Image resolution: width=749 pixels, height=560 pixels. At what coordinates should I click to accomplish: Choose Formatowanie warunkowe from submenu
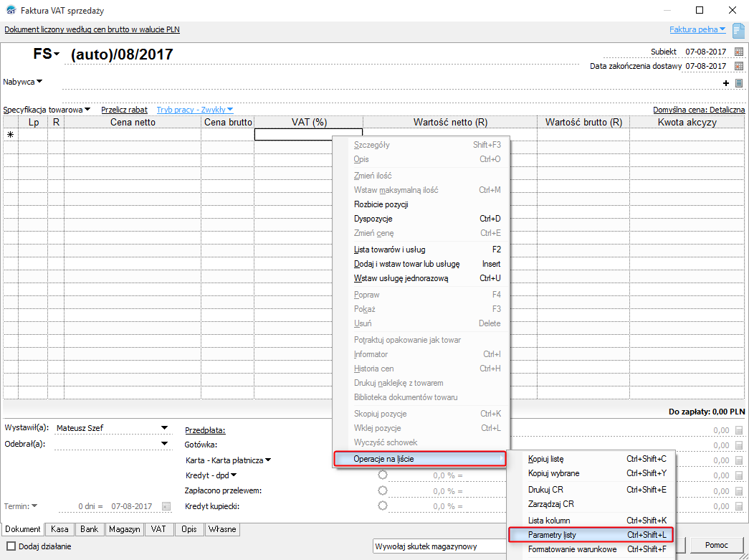(x=591, y=549)
